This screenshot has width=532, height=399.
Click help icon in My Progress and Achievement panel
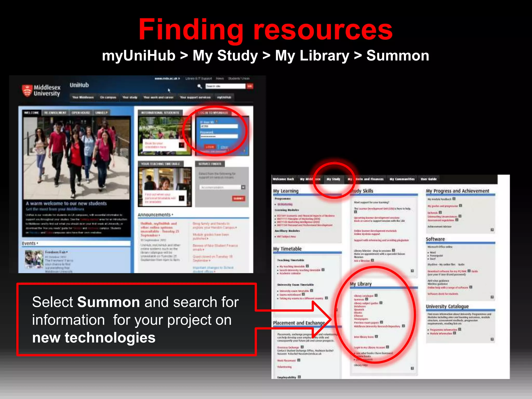pos(492,230)
